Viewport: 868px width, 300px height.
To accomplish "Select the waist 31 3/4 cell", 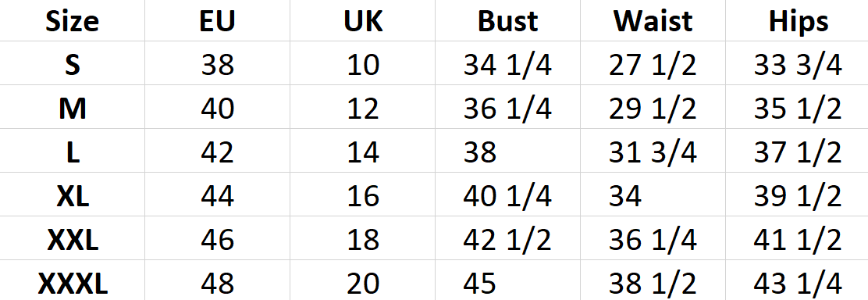I will click(653, 151).
